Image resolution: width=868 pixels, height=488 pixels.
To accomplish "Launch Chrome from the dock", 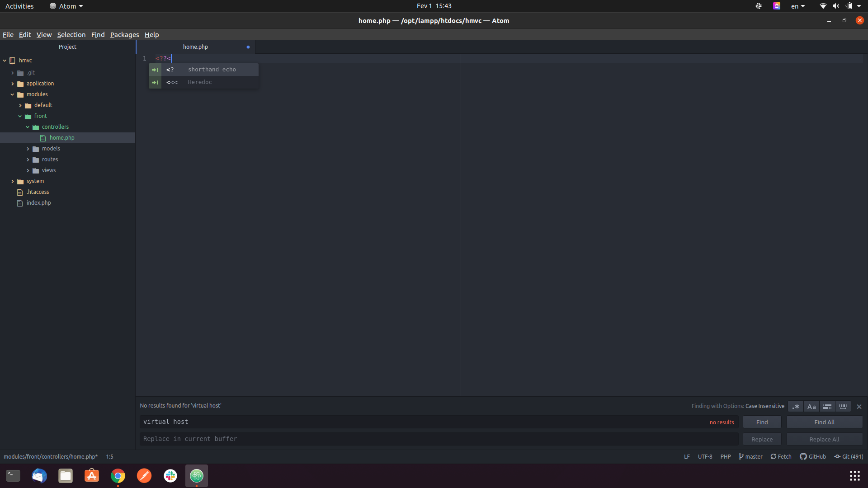I will (118, 476).
